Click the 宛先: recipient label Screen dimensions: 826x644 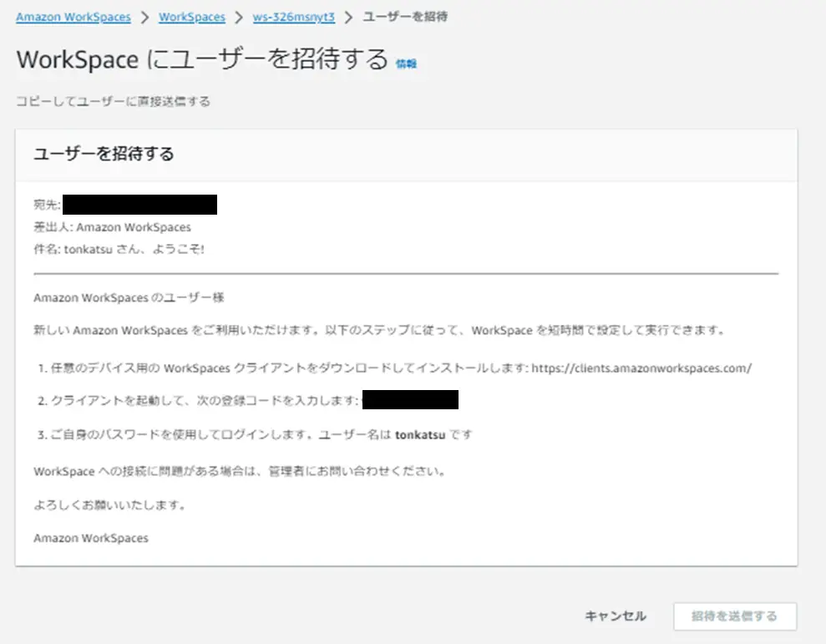47,205
